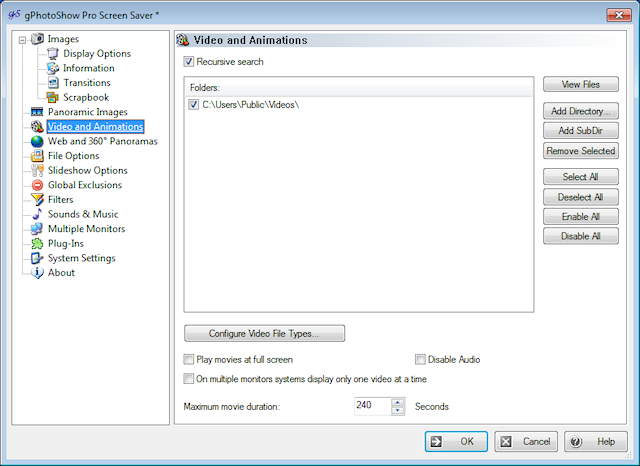Open the Plug-Ins page
The image size is (640, 466).
[66, 244]
